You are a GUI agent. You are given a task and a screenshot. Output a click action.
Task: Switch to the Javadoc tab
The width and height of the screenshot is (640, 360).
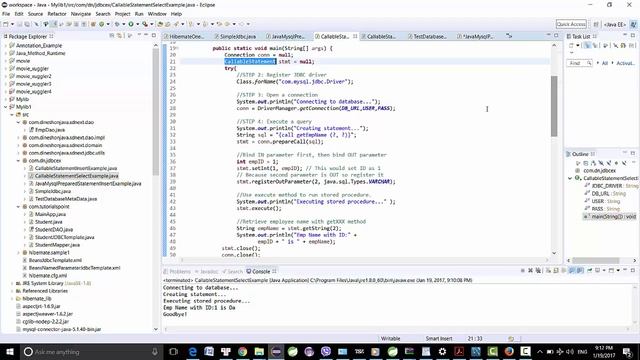(207, 271)
